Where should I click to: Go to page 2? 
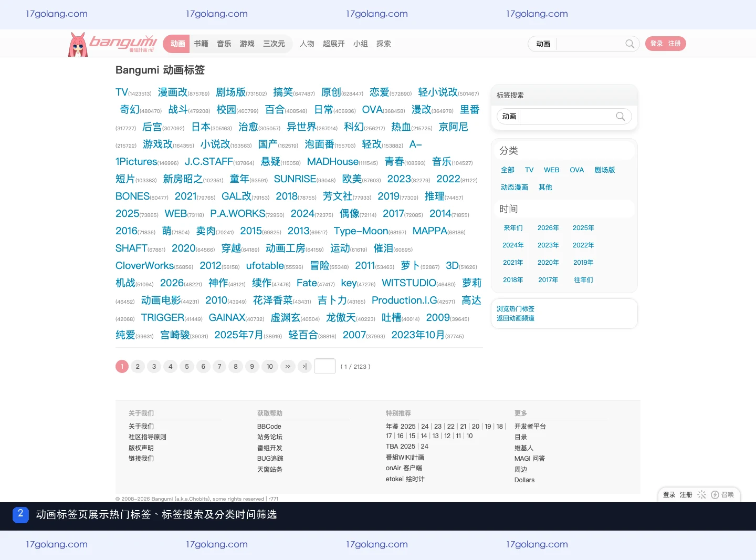138,367
